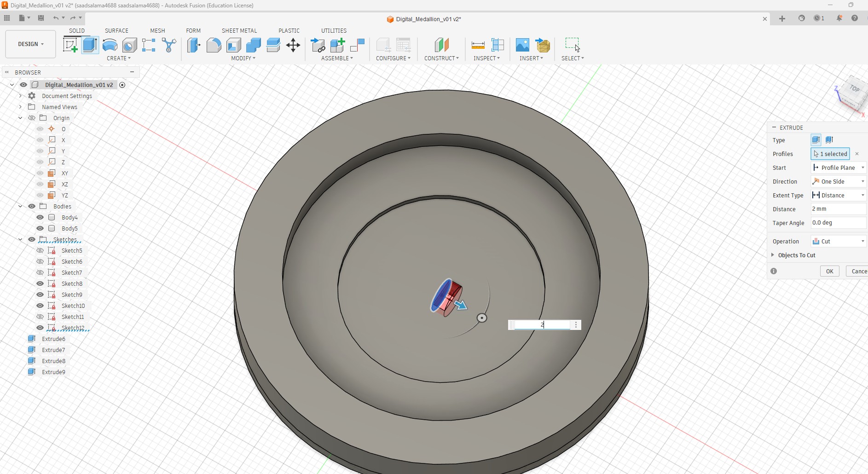Open the Data Panel grid icon
Screen dimensions: 868x474
tap(7, 18)
